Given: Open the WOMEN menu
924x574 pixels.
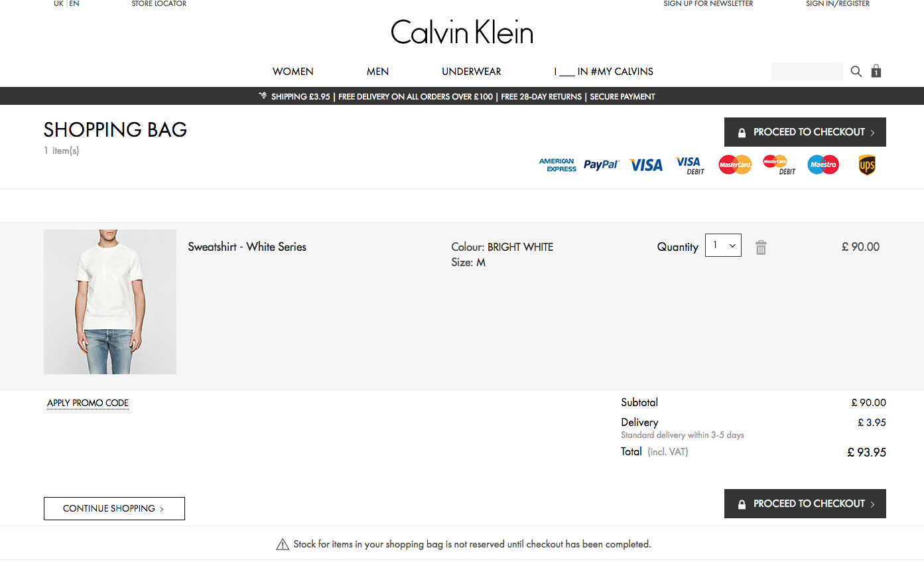Looking at the screenshot, I should tap(293, 71).
